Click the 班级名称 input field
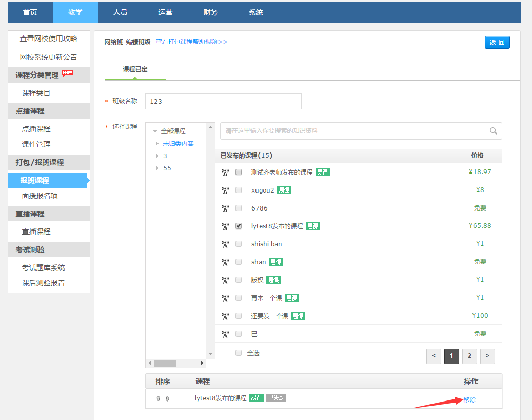The image size is (532, 420). tap(223, 101)
